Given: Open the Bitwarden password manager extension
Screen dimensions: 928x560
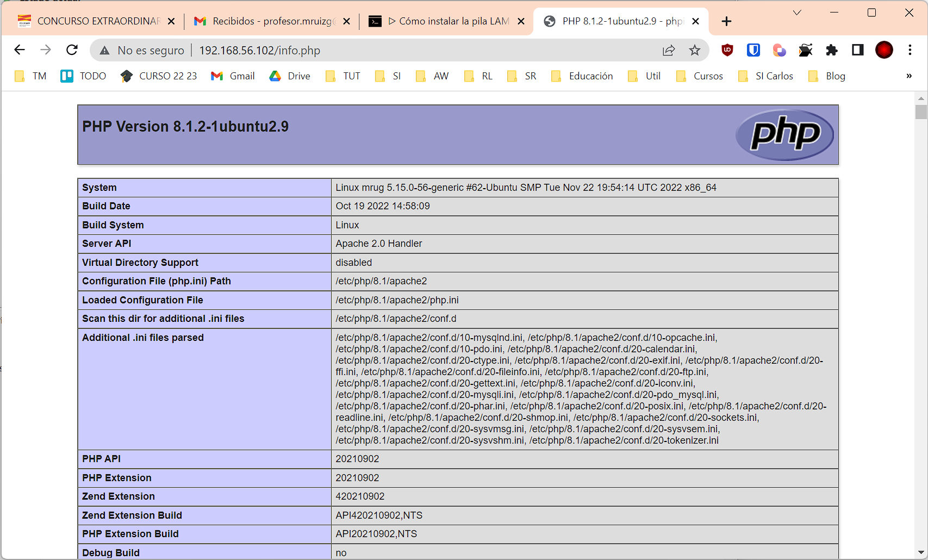Looking at the screenshot, I should coord(753,50).
